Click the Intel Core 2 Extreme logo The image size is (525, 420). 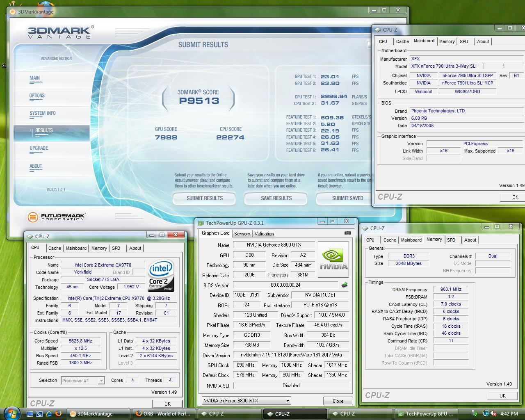[x=161, y=276]
